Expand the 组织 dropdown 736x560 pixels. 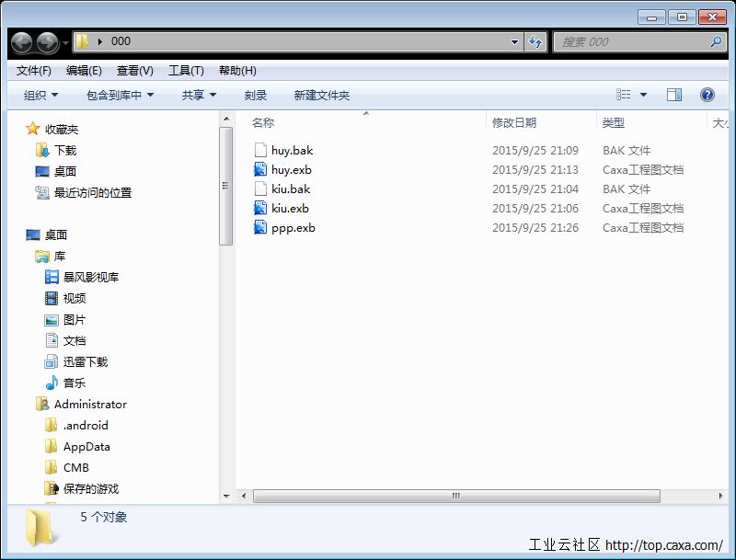40,96
